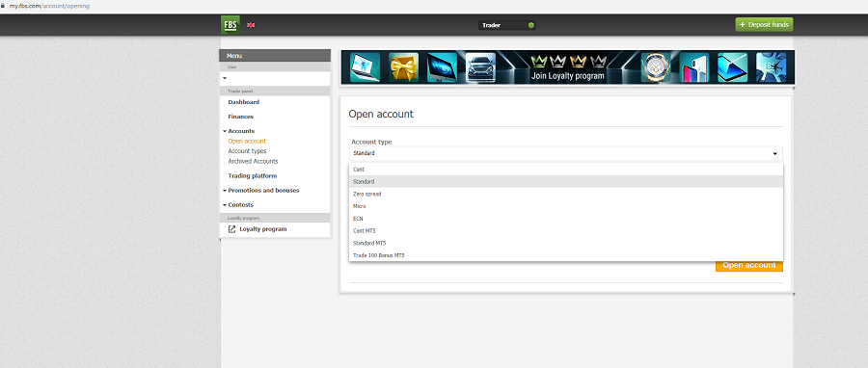Open Finances in the sidebar menu
The height and width of the screenshot is (368, 868).
coord(241,117)
